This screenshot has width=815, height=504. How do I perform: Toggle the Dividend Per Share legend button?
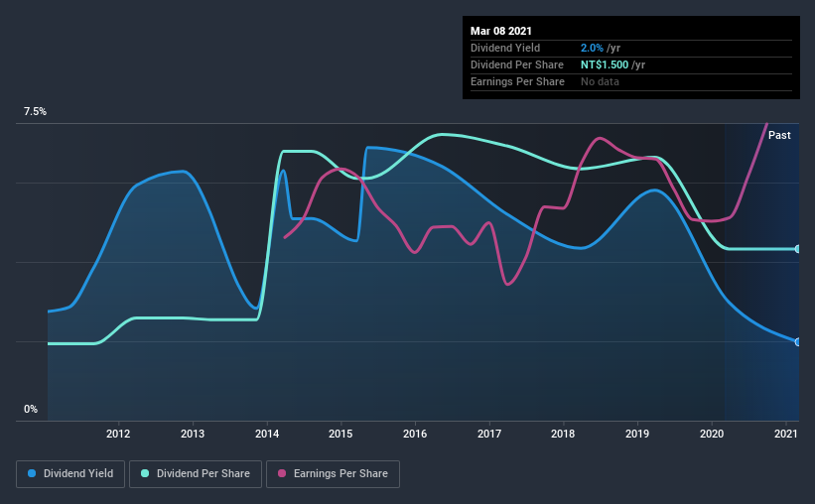[196, 474]
